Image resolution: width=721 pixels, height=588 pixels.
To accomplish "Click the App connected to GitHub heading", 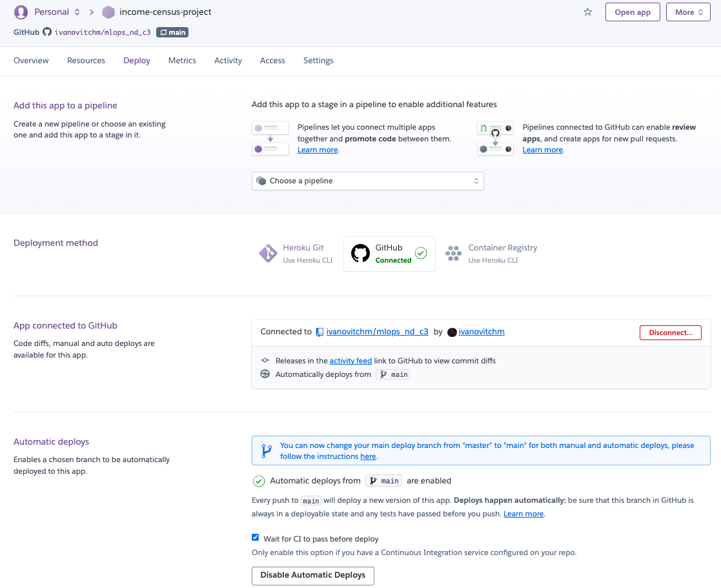I will (65, 325).
